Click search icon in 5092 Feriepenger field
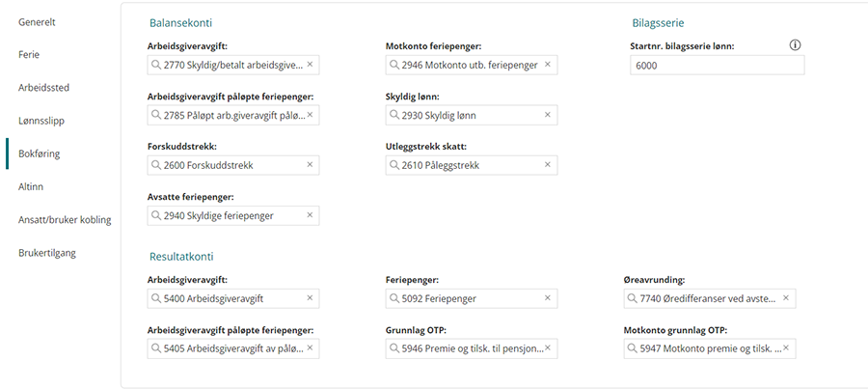The image size is (868, 389). [x=394, y=298]
